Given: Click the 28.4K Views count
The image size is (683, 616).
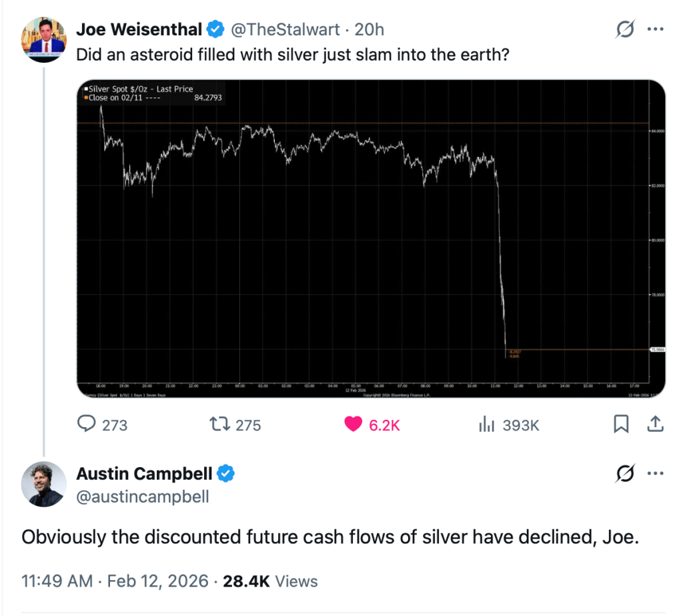Looking at the screenshot, I should (270, 581).
